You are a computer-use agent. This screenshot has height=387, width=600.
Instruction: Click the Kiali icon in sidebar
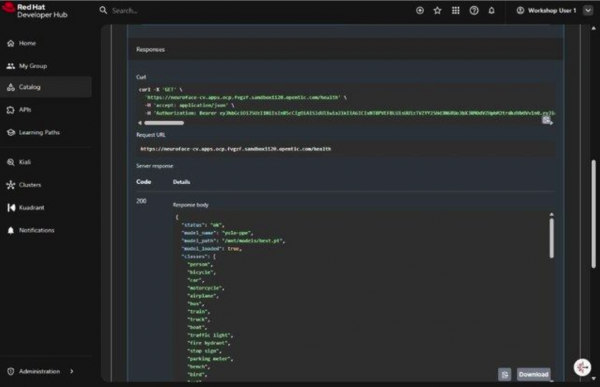click(11, 162)
